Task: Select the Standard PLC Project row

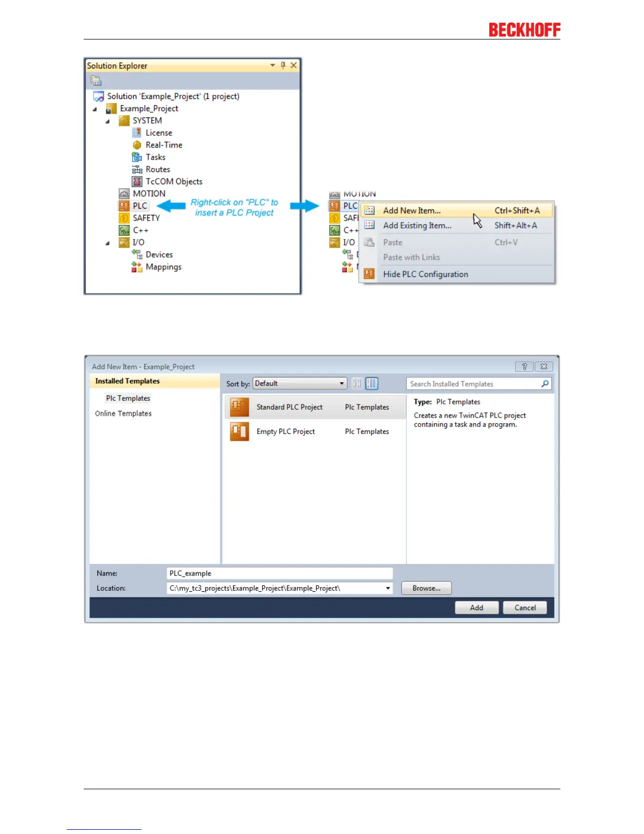Action: coord(315,407)
